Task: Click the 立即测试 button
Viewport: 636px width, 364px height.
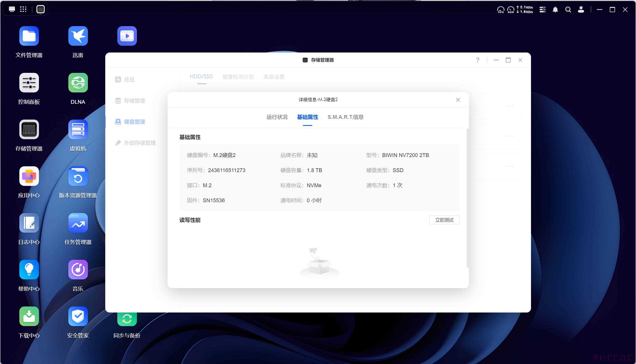Action: (x=444, y=220)
